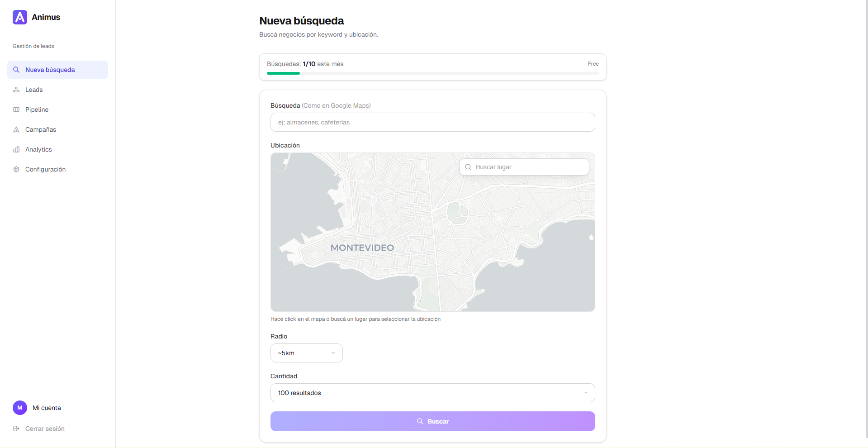Click Cerrar sesión to log out
This screenshot has width=868, height=448.
(45, 428)
